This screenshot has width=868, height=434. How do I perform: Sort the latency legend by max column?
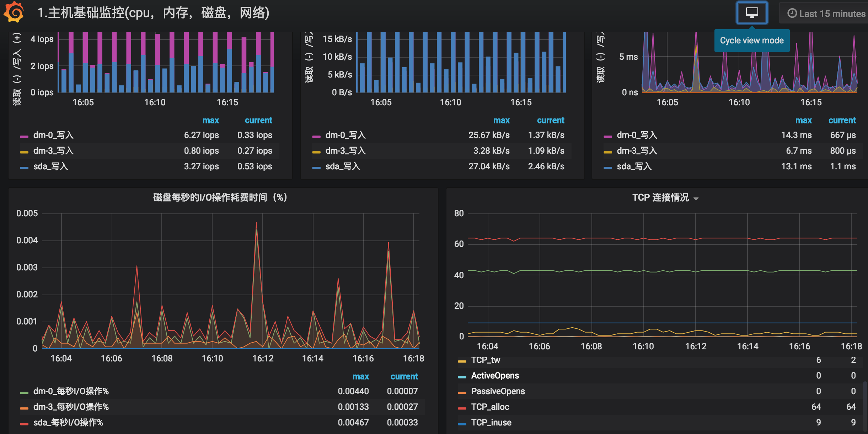point(803,120)
